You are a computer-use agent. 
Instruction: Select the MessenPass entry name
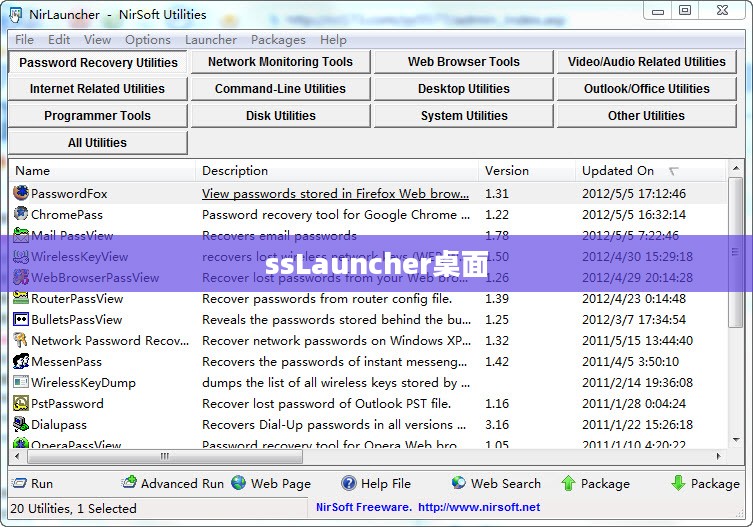pos(66,361)
